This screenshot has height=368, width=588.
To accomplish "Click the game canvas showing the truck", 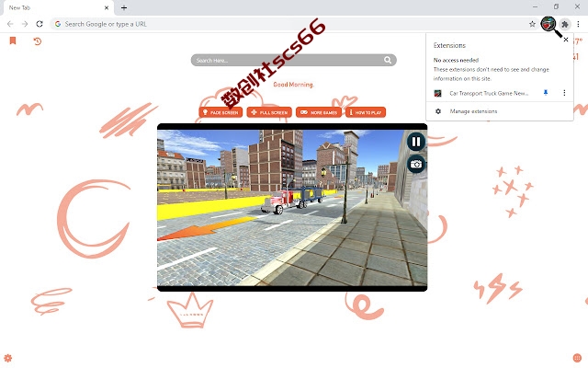I will [292, 207].
